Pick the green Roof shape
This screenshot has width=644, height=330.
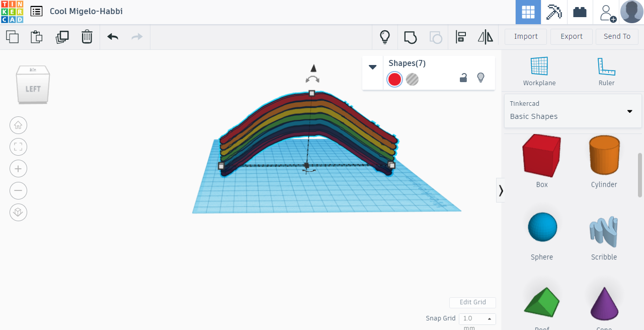(x=541, y=302)
